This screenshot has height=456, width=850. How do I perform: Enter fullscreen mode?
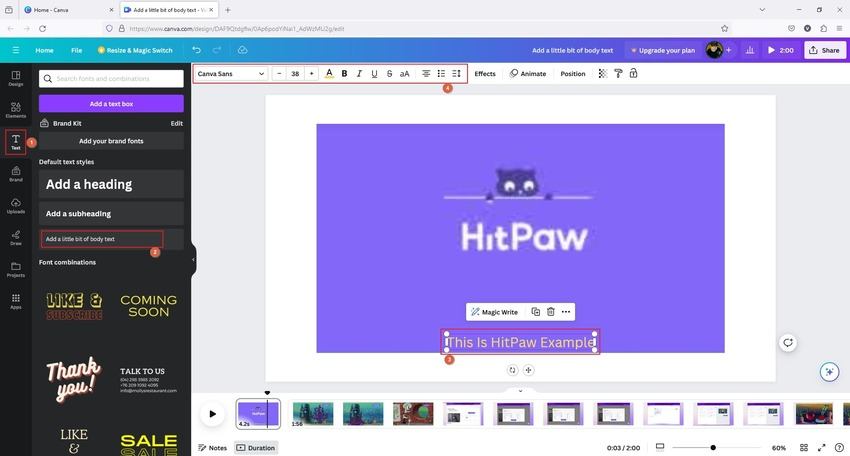tap(822, 448)
